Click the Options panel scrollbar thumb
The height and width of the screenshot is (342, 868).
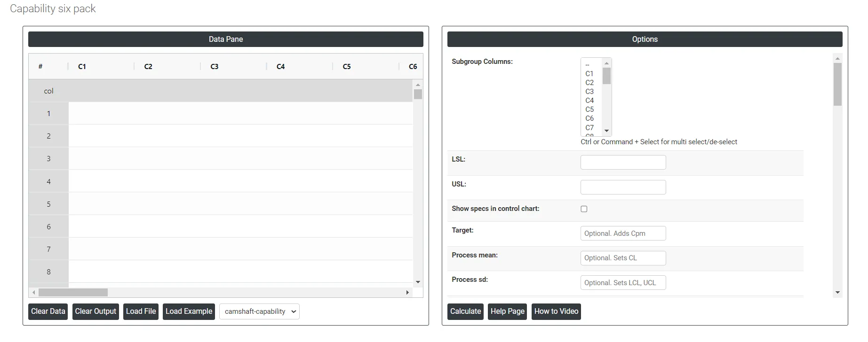pyautogui.click(x=837, y=85)
